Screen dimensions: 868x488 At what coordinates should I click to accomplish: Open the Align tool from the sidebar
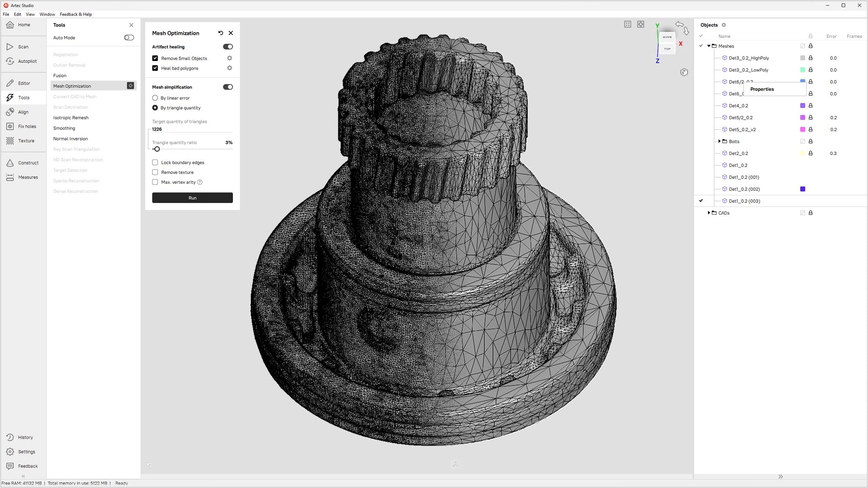(x=23, y=112)
